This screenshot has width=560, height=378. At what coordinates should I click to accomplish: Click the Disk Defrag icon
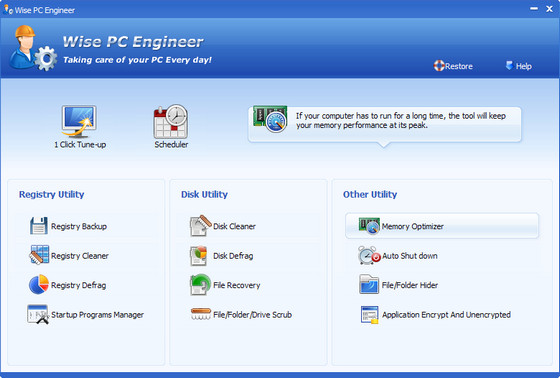tap(199, 255)
